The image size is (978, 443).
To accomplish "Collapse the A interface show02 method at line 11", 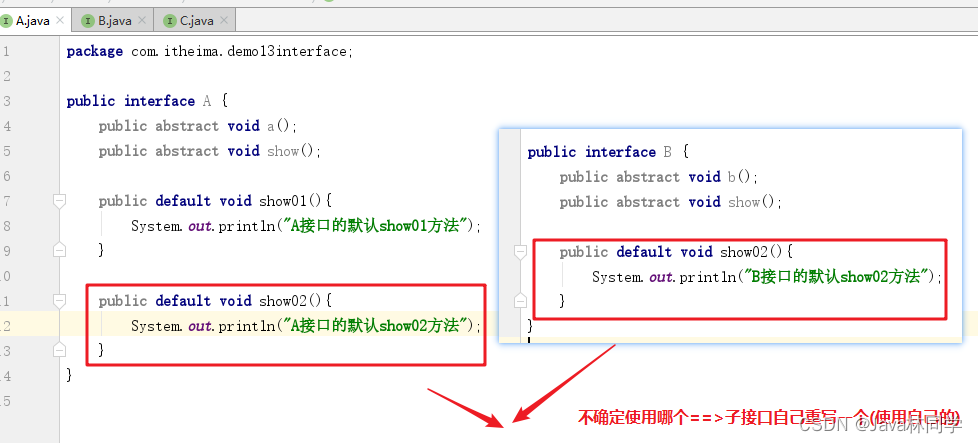I will coord(59,301).
